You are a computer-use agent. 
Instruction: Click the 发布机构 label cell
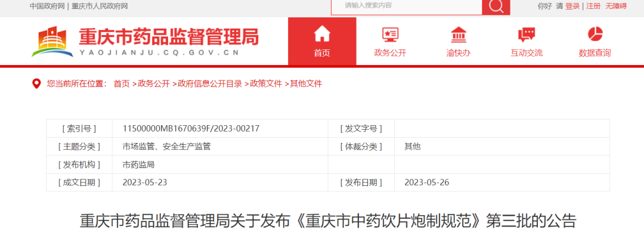tap(79, 164)
